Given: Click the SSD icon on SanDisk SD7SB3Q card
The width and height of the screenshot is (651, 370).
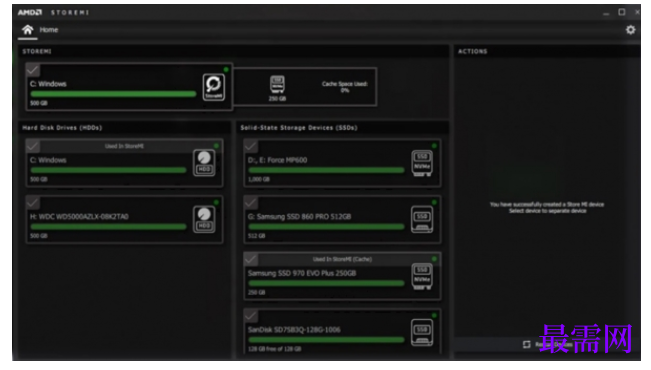Looking at the screenshot, I should [422, 333].
